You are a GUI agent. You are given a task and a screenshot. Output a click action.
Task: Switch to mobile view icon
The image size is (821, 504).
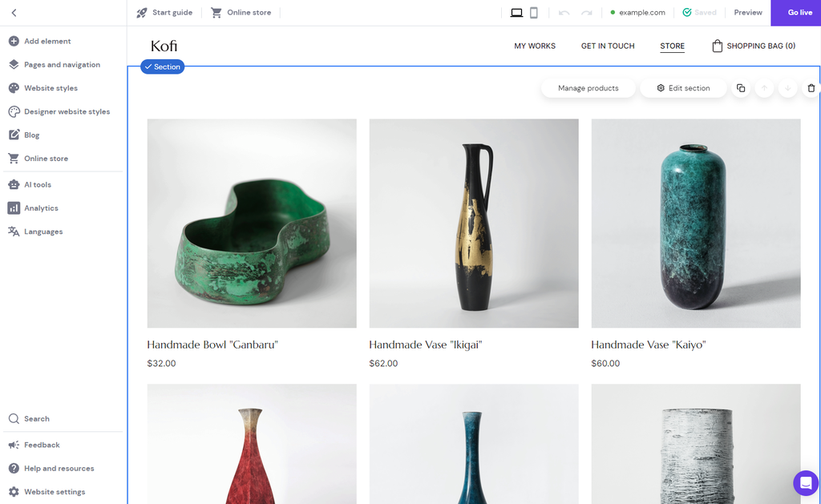tap(534, 13)
